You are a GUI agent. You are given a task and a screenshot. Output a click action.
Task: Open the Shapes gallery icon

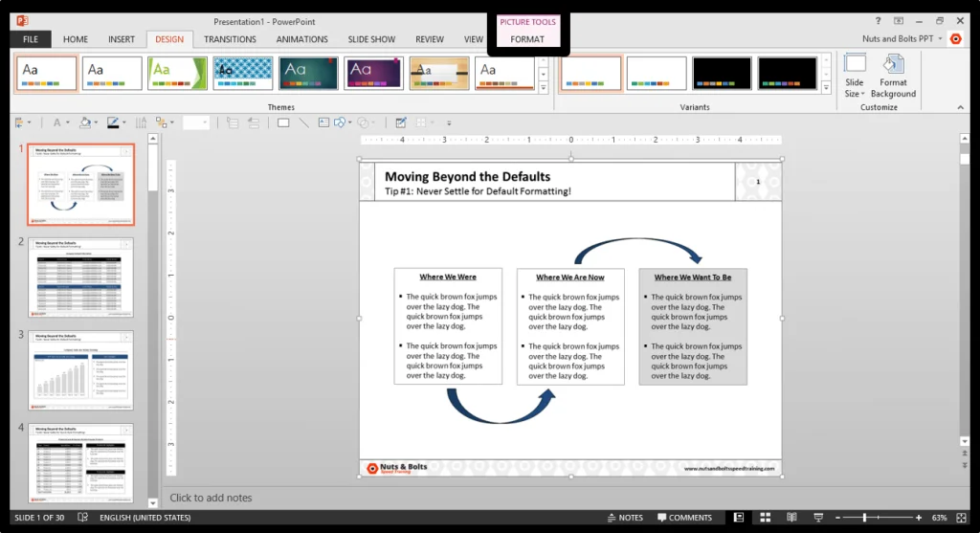tap(340, 122)
